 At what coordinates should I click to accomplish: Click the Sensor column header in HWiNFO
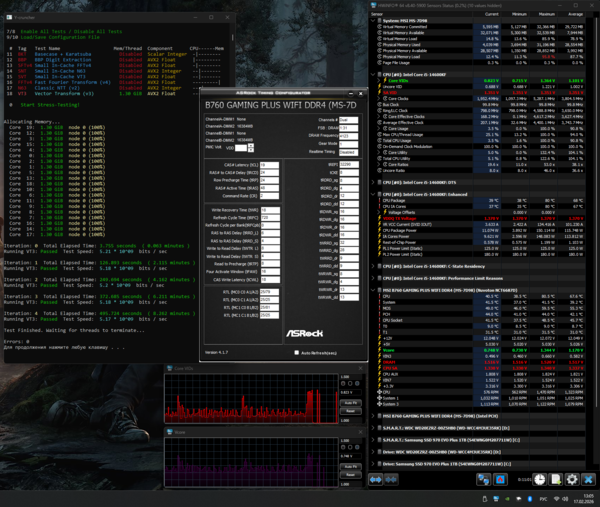click(421, 14)
